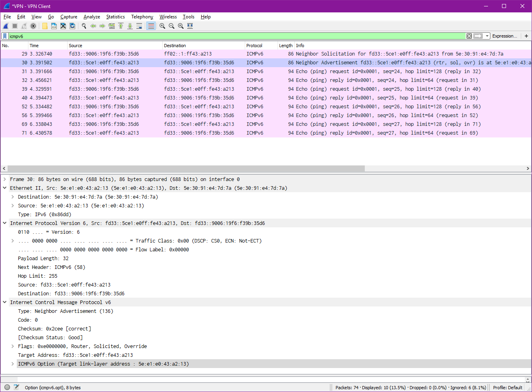
Task: Start capturing packets with the shark fin icon
Action: pyautogui.click(x=6, y=26)
